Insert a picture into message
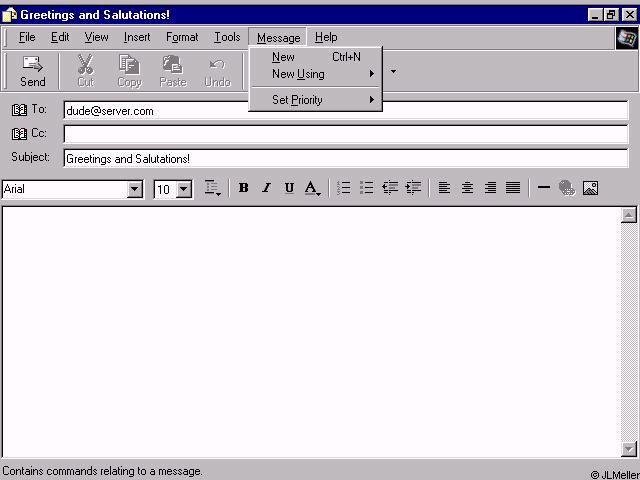This screenshot has height=480, width=640. (x=590, y=188)
